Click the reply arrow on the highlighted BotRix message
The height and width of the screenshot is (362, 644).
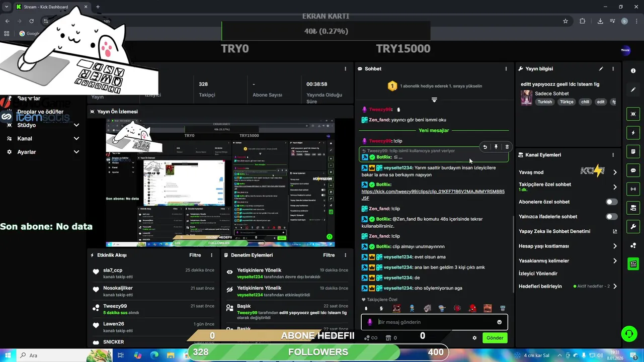(485, 147)
